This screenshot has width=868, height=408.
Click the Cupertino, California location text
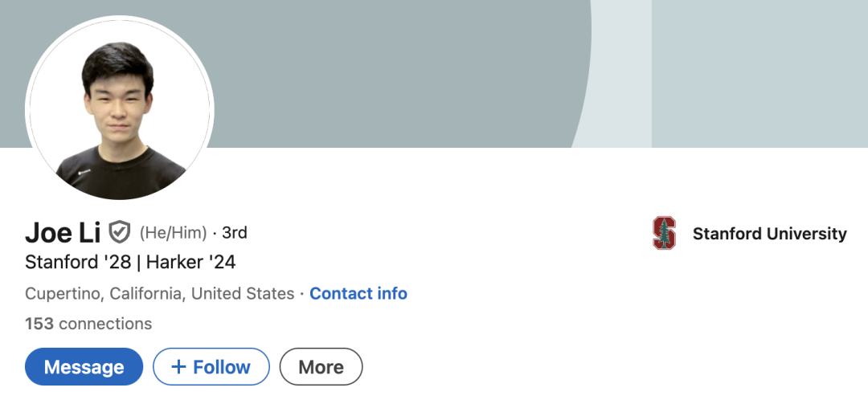click(159, 294)
